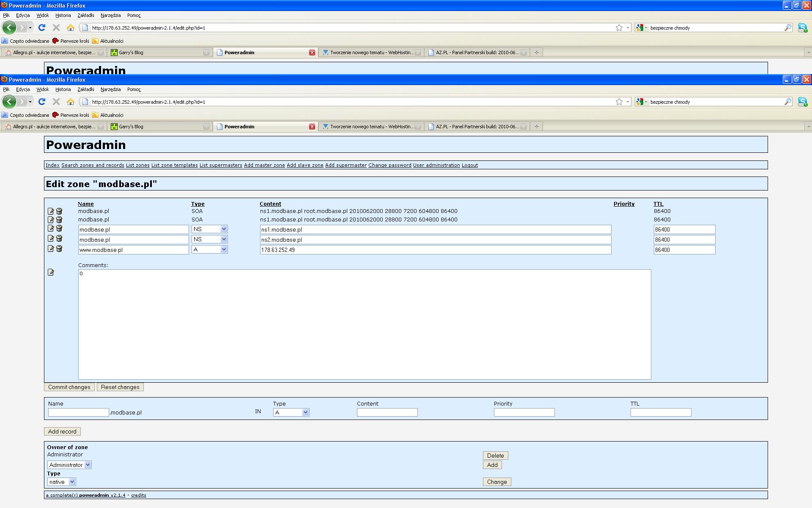Viewport: 812px width, 508px height.
Task: Click content field containing 178.63.252.49
Action: tap(436, 250)
